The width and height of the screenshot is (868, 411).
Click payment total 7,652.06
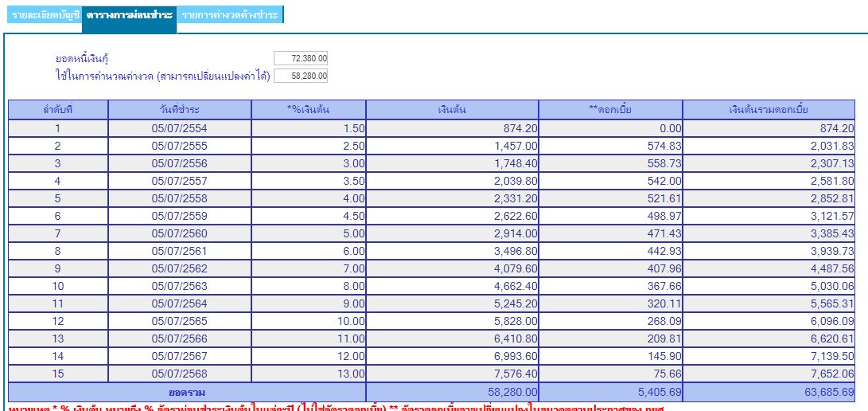[x=769, y=374]
